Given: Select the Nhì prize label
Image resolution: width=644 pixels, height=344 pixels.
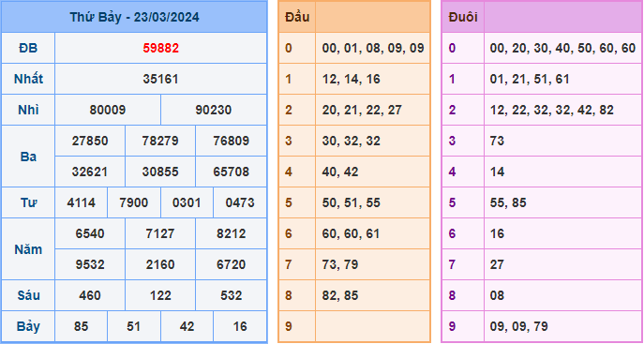Looking at the screenshot, I should [x=28, y=110].
